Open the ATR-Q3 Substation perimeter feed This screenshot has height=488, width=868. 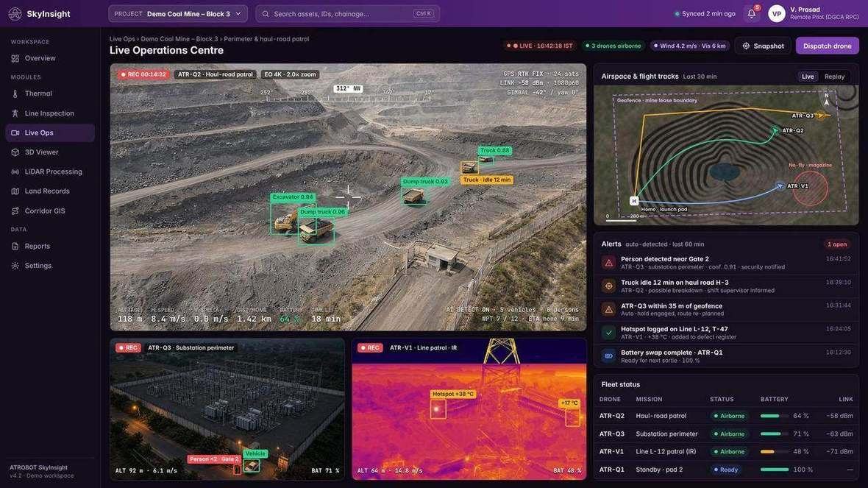227,409
